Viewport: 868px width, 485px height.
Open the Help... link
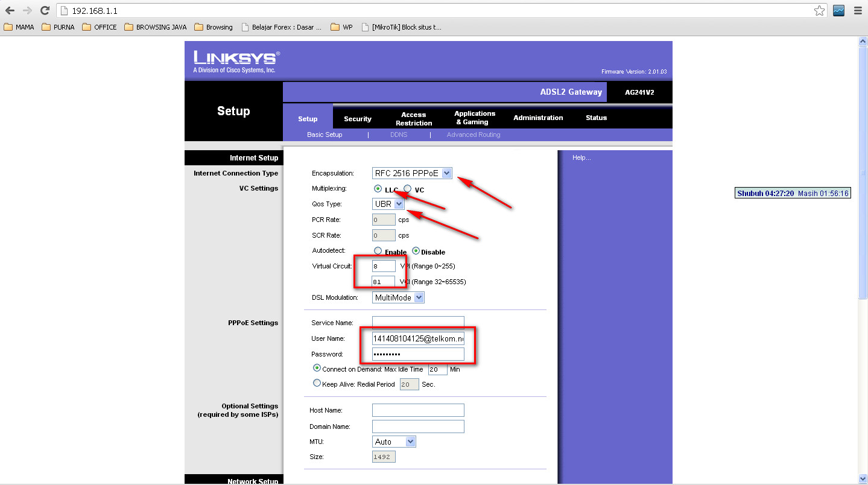click(581, 157)
